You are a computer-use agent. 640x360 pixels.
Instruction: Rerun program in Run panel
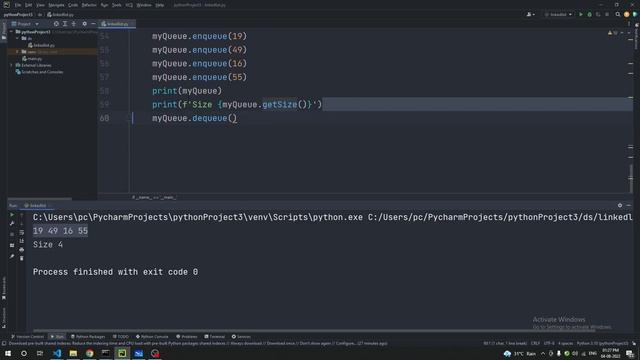[x=12, y=215]
